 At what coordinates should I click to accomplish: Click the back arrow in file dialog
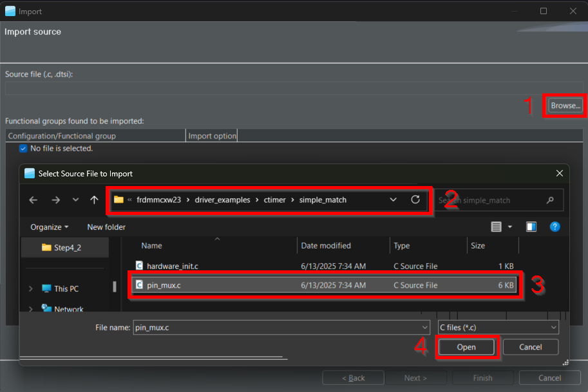click(33, 200)
